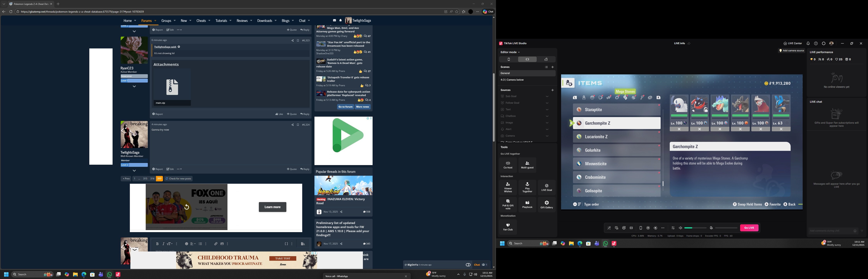This screenshot has width=868, height=279.
Task: Open TikTok LIVE Studio help icon
Action: point(816,43)
